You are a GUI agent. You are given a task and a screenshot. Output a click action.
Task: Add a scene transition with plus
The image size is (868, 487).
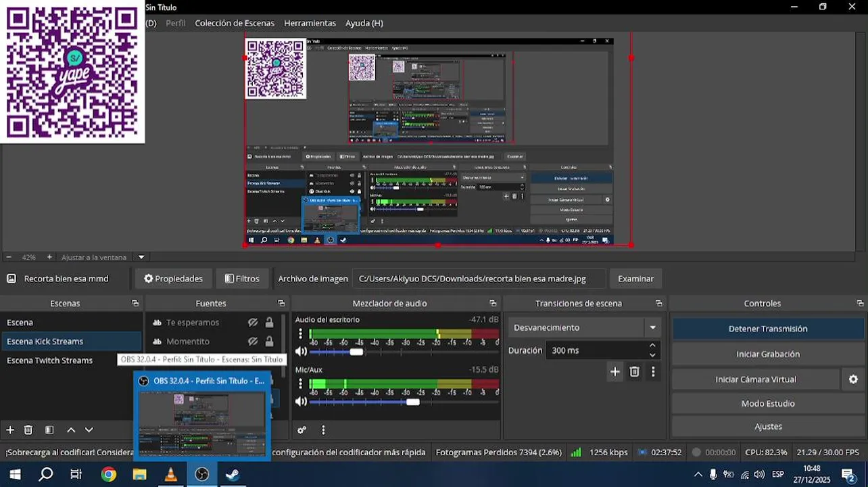pos(614,371)
